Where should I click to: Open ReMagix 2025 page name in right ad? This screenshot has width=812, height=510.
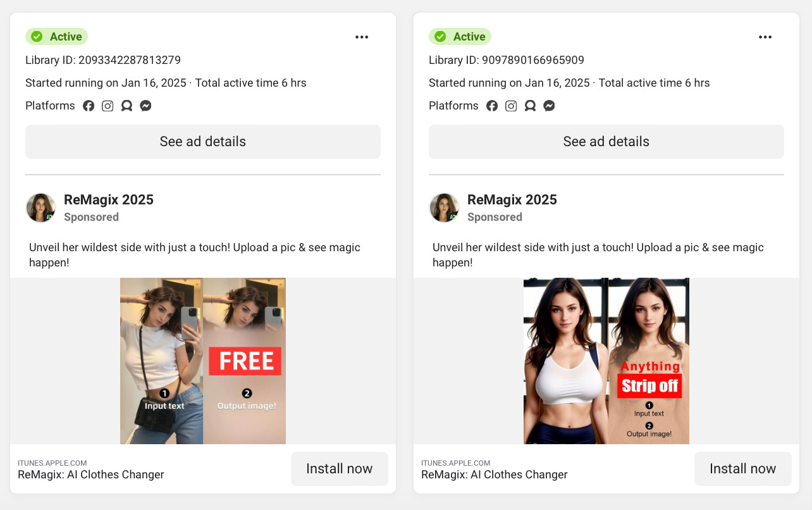[512, 200]
